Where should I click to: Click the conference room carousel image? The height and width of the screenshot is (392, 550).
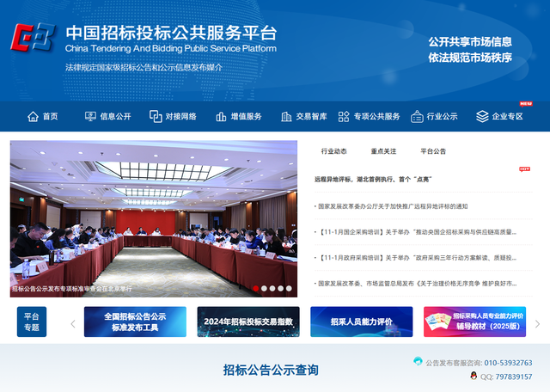pyautogui.click(x=154, y=218)
